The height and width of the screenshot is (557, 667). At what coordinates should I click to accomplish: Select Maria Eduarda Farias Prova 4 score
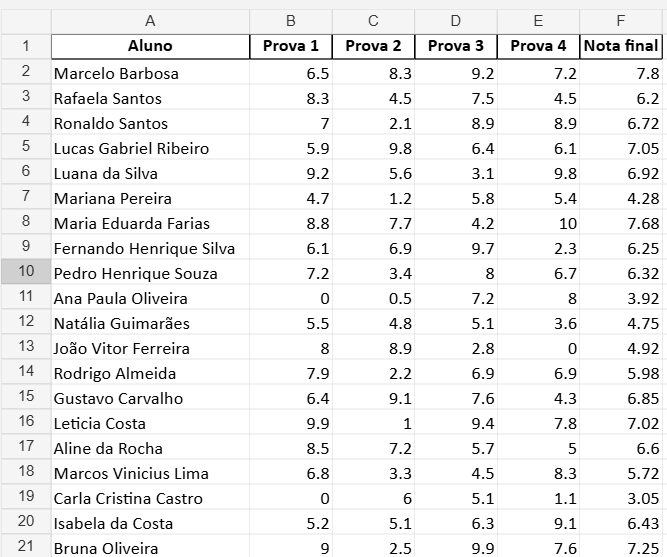click(538, 223)
